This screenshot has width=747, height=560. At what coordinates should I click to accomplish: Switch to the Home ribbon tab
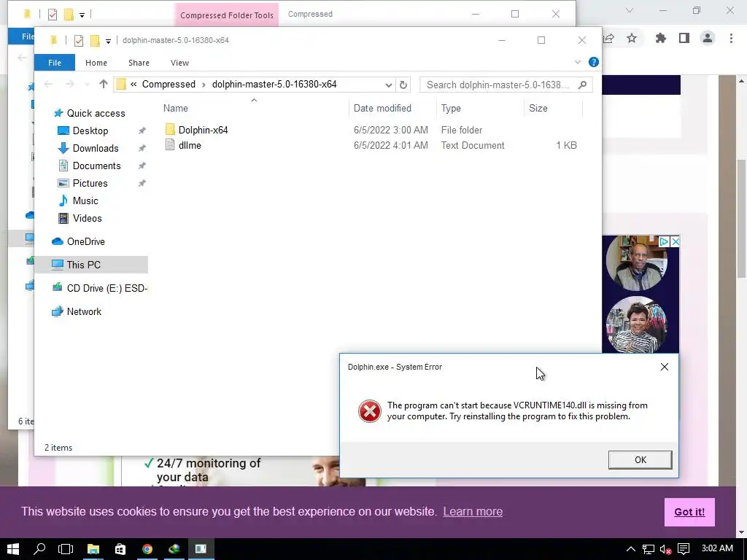(96, 63)
